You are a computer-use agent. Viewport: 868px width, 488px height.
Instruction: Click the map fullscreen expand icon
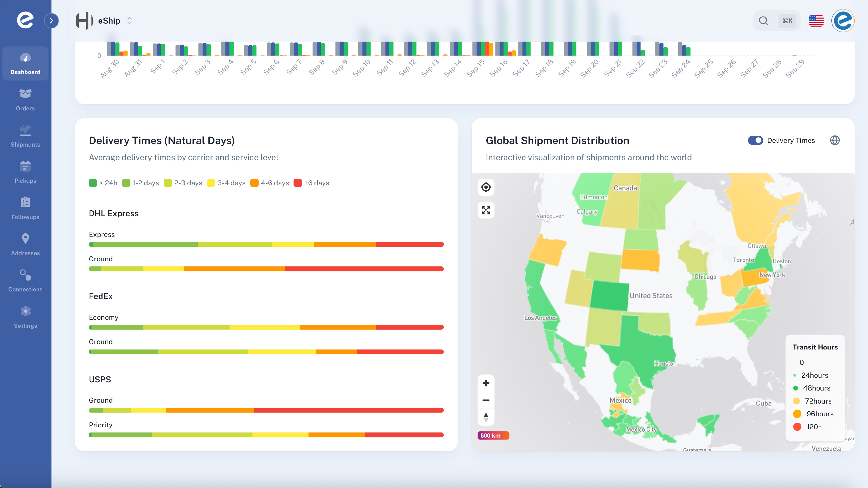486,210
